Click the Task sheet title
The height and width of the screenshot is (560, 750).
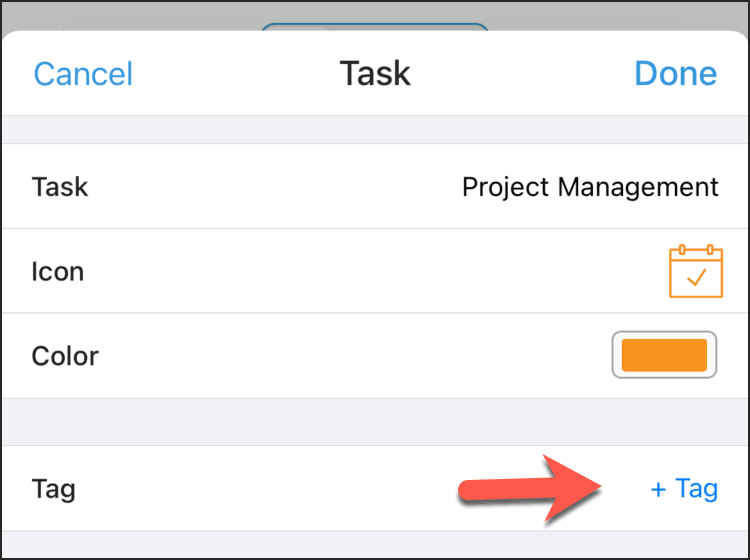point(375,74)
